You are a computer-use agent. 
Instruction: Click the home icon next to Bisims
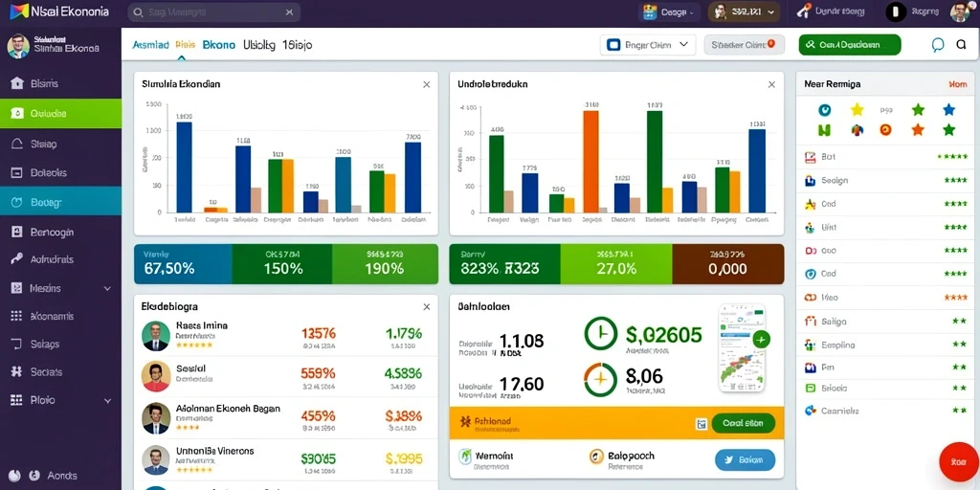tap(17, 83)
